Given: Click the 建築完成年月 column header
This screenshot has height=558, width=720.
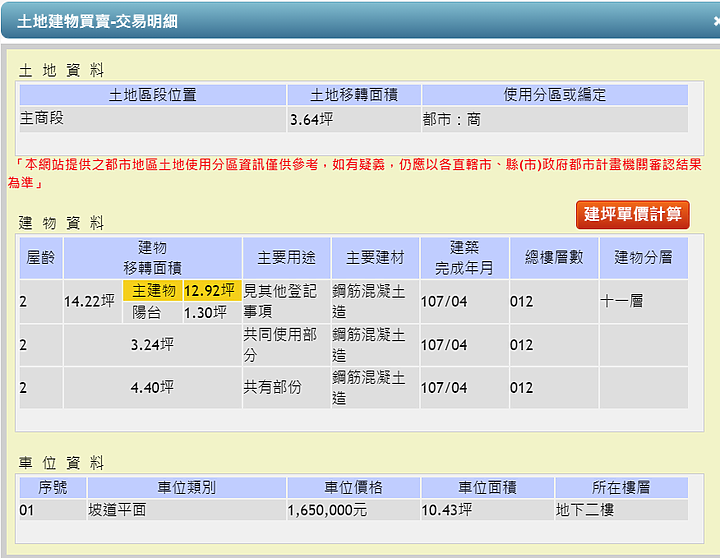Looking at the screenshot, I should 464,258.
